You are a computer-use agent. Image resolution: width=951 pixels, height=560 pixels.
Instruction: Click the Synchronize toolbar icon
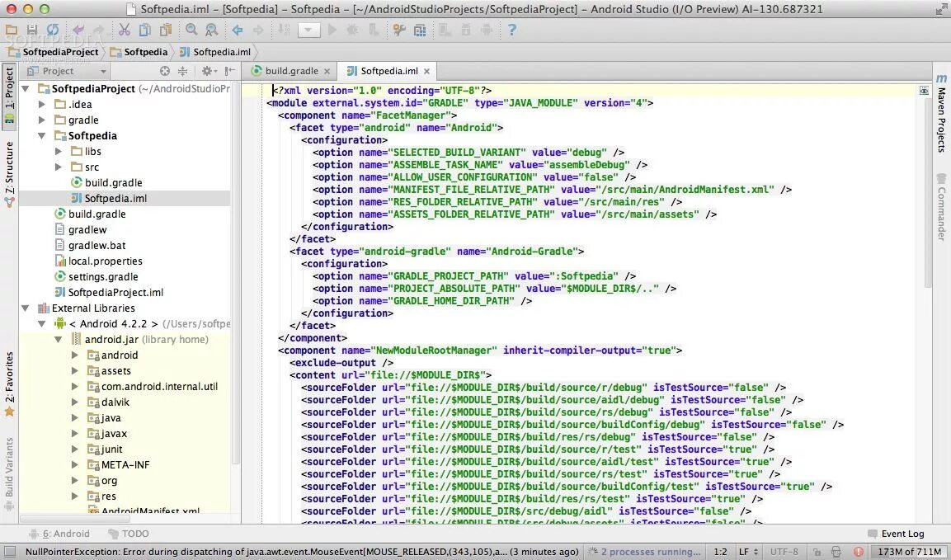point(53,30)
